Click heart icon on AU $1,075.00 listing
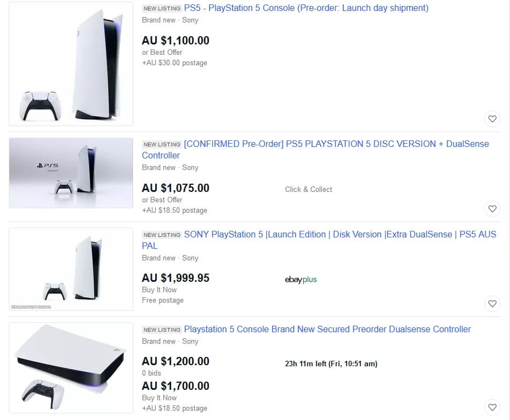The height and width of the screenshot is (420, 510). pyautogui.click(x=492, y=208)
